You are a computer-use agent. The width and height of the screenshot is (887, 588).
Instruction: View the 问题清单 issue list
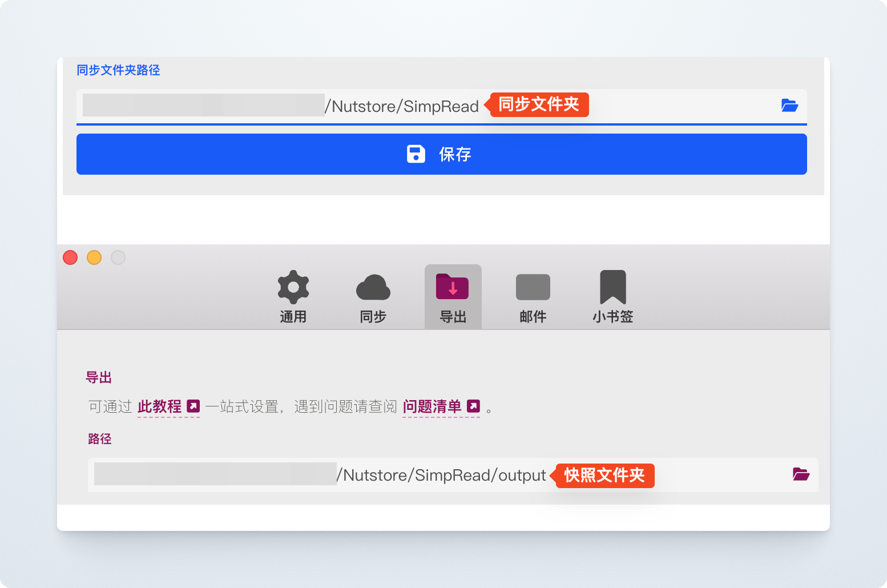click(x=431, y=406)
